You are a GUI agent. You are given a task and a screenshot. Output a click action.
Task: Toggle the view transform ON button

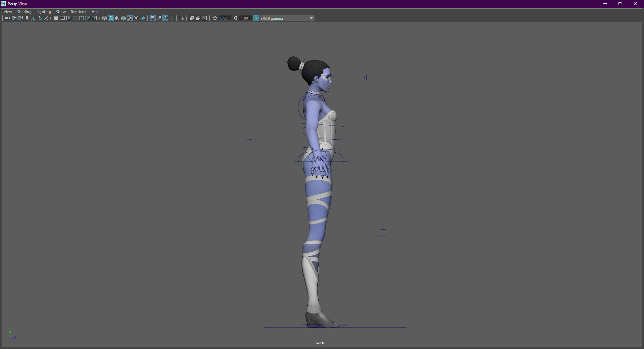256,18
